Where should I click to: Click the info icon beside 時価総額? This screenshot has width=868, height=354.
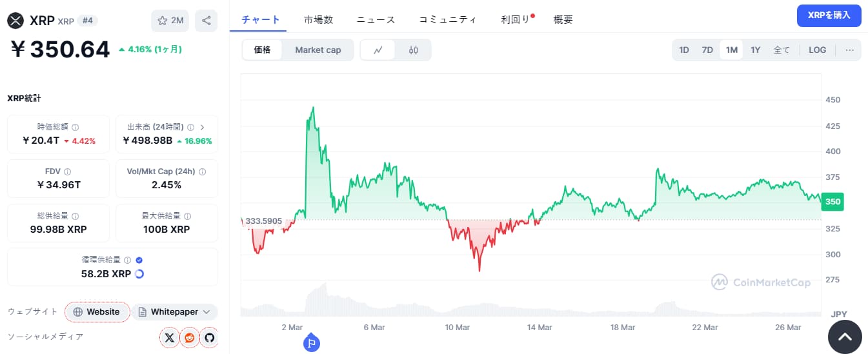tap(76, 128)
